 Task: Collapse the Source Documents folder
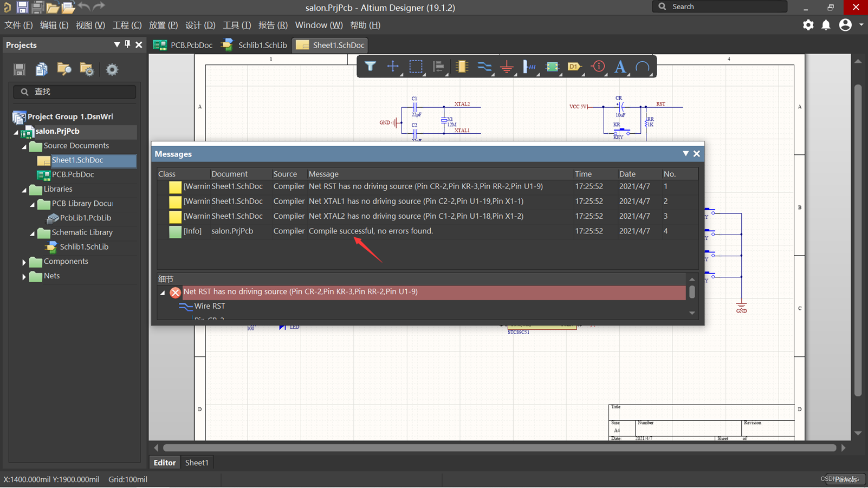[24, 146]
